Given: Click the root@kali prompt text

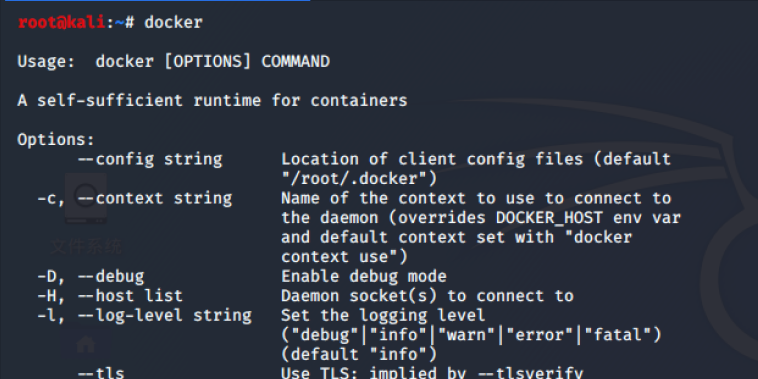Looking at the screenshot, I should click(x=61, y=22).
